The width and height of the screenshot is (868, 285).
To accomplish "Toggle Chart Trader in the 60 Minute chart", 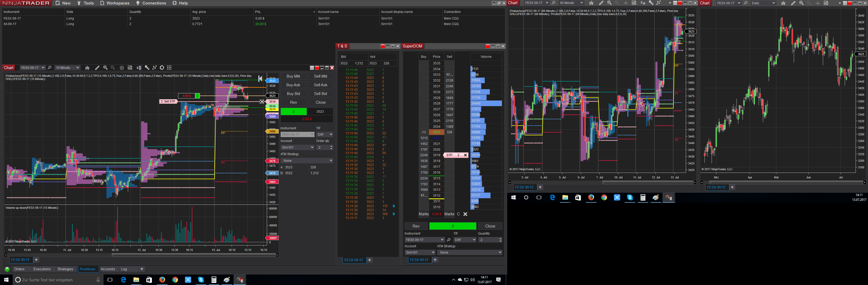I will [643, 3].
